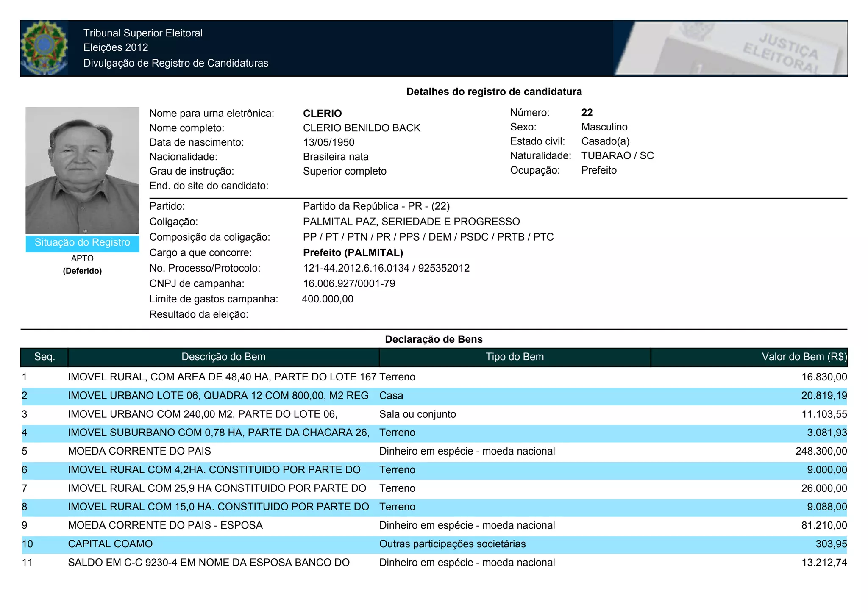Click the Descrição do Bem column header
The height and width of the screenshot is (613, 868).
pos(223,357)
